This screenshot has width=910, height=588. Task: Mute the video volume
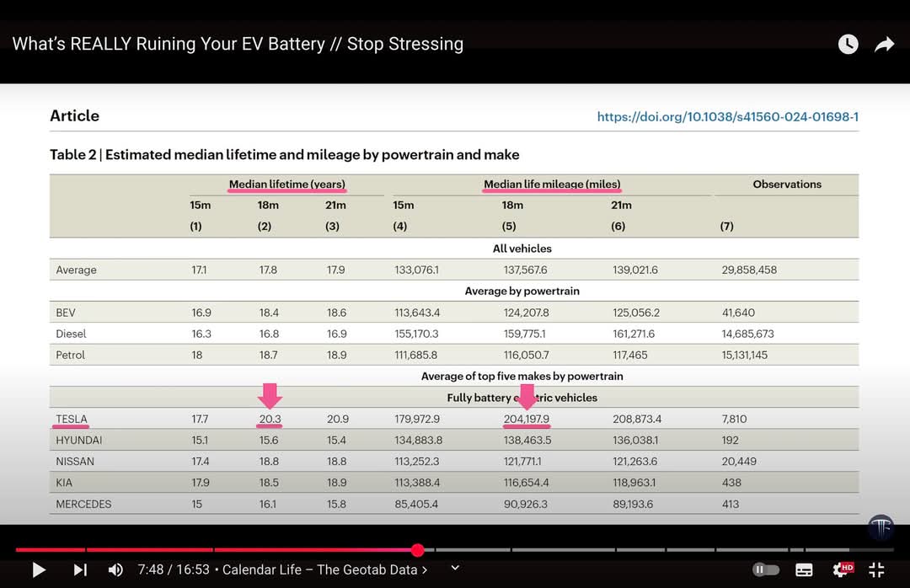pos(115,570)
